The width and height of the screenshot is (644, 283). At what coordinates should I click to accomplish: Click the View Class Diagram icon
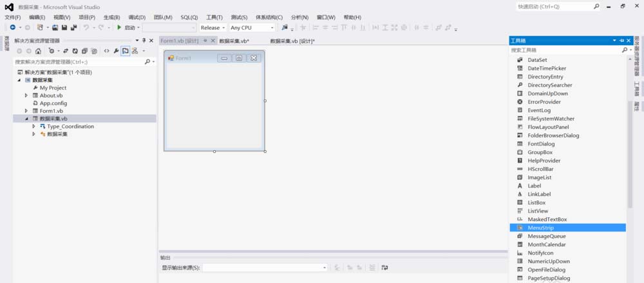(135, 51)
